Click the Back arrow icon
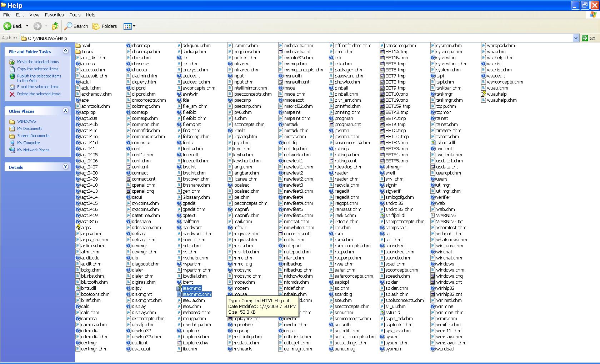Viewport: 600px width, 364px height. 7,26
